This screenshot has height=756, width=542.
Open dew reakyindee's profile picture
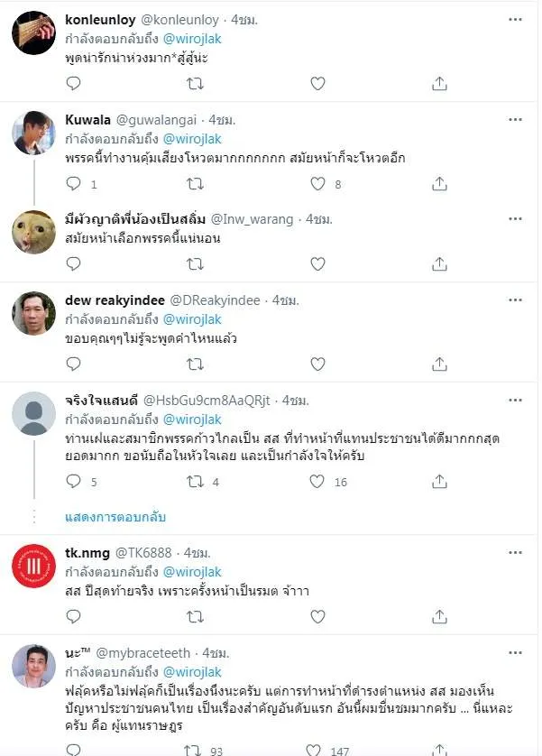click(33, 314)
